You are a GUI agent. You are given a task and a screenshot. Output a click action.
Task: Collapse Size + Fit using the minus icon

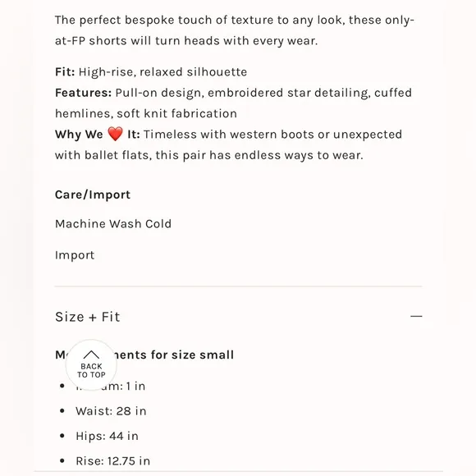416,316
